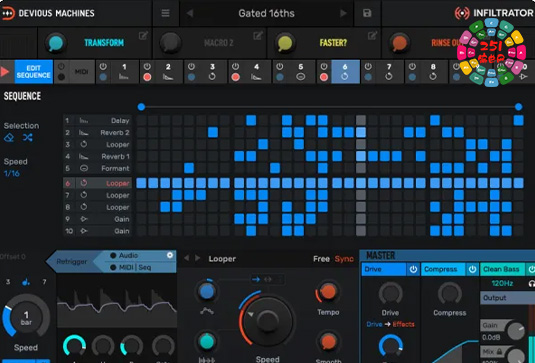Click the Looper row 3 loop icon

[x=84, y=144]
